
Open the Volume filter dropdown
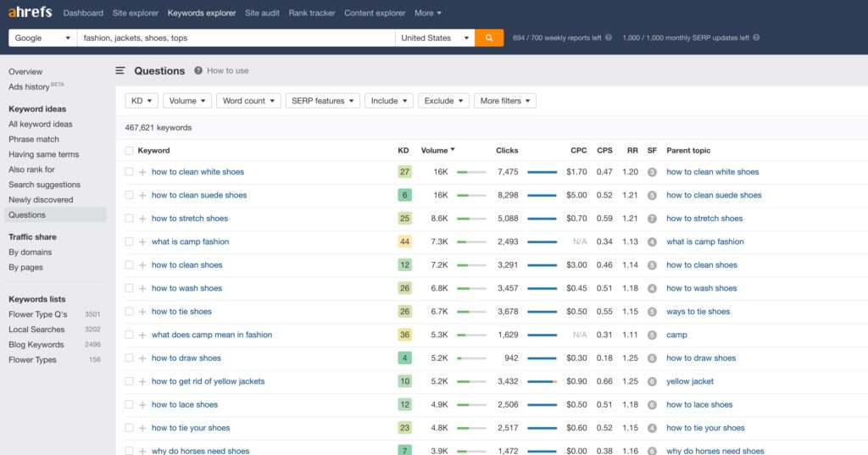point(187,101)
